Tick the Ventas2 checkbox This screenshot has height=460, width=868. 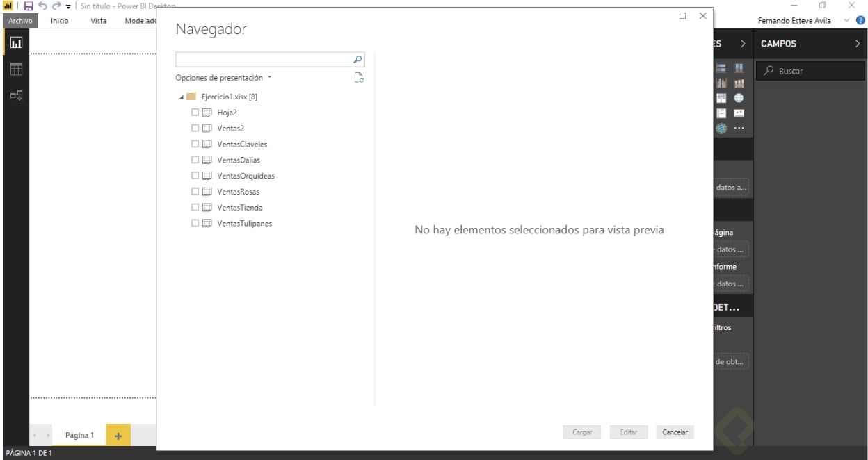coord(195,128)
